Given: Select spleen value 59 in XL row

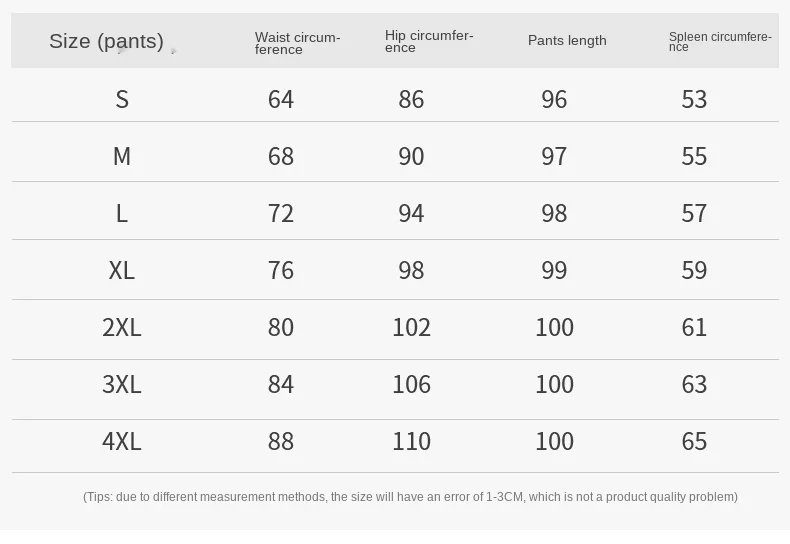Looking at the screenshot, I should point(694,270).
